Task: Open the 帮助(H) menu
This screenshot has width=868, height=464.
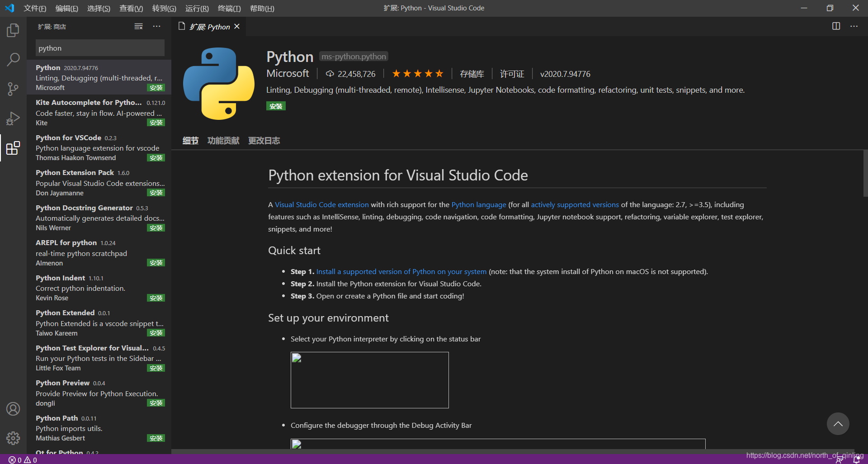Action: 262,8
